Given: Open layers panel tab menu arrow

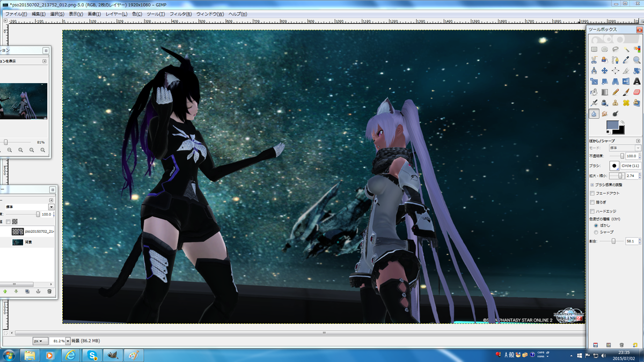Looking at the screenshot, I should 51,200.
